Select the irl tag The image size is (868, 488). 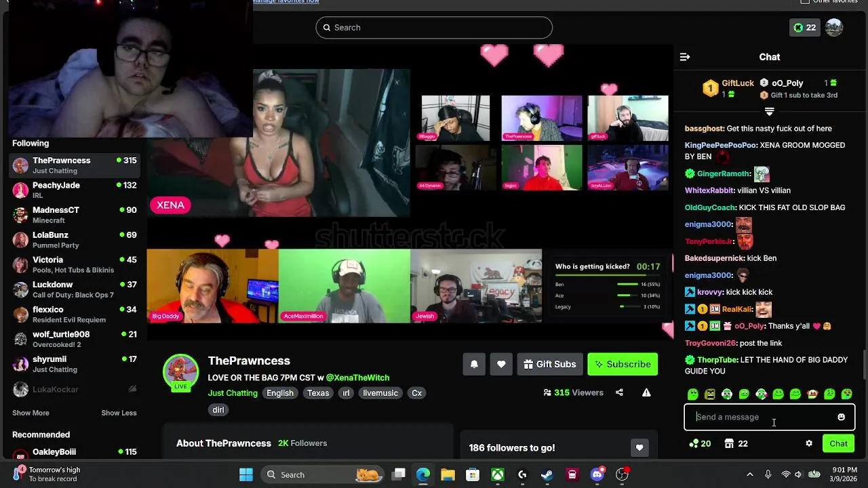[346, 393]
